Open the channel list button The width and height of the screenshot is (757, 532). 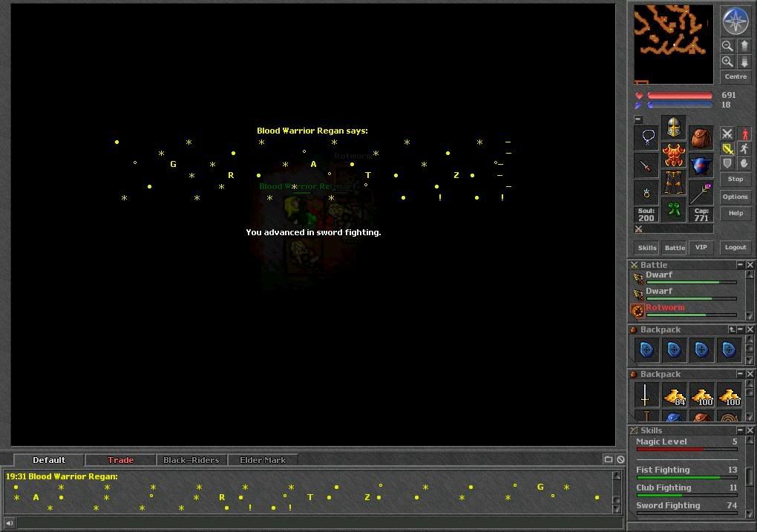coord(609,459)
